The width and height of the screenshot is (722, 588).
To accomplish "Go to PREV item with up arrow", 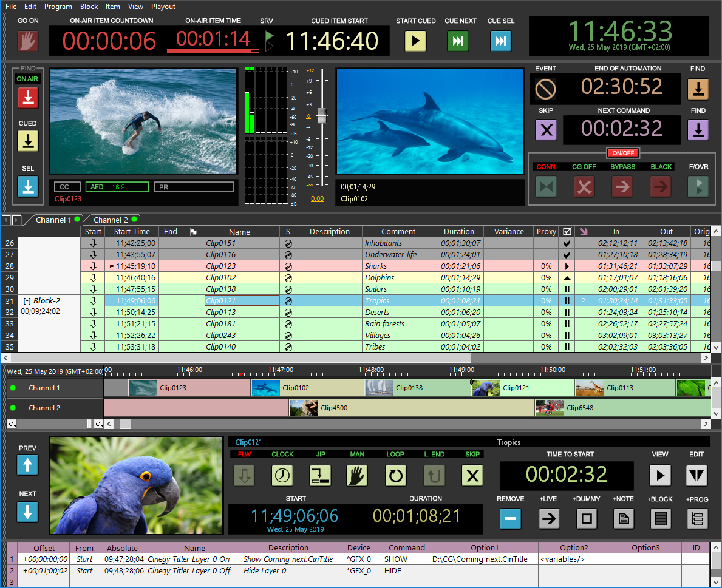I will coord(27,465).
